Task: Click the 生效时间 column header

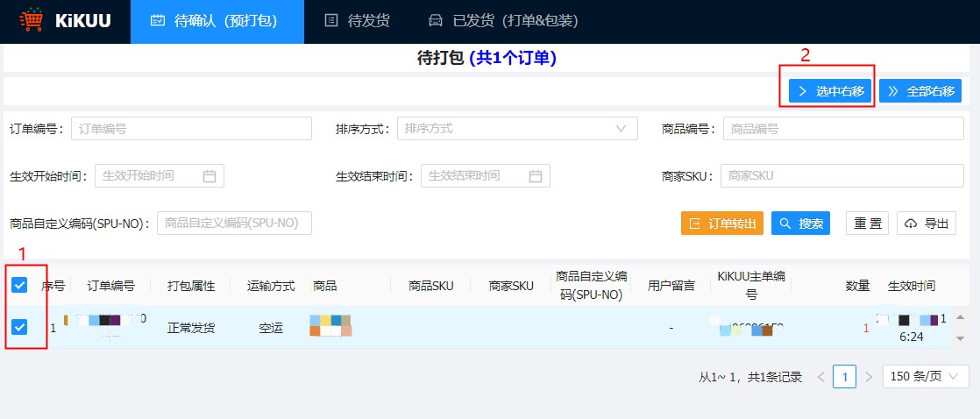Action: coord(912,286)
